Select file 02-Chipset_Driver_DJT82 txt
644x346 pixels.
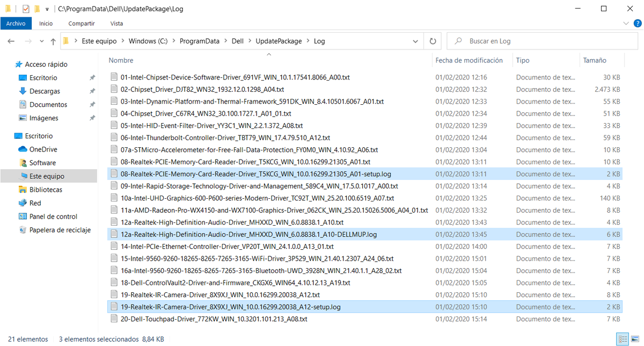point(365,89)
